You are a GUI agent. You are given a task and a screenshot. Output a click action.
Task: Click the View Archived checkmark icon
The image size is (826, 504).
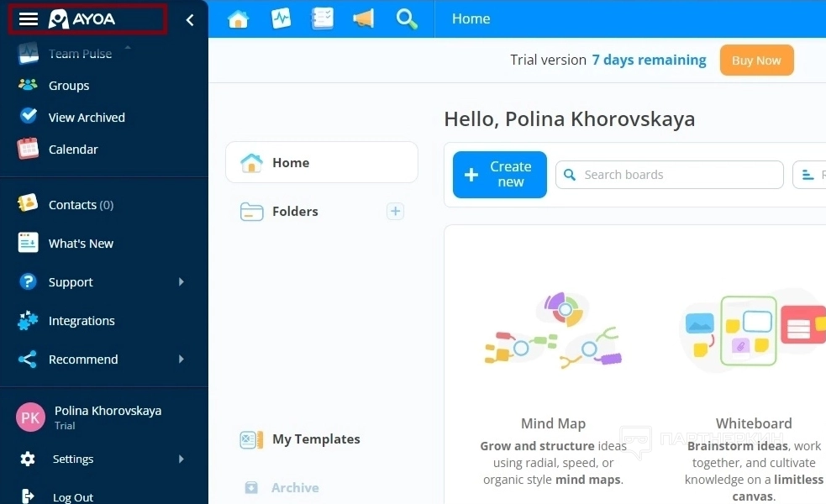point(28,115)
